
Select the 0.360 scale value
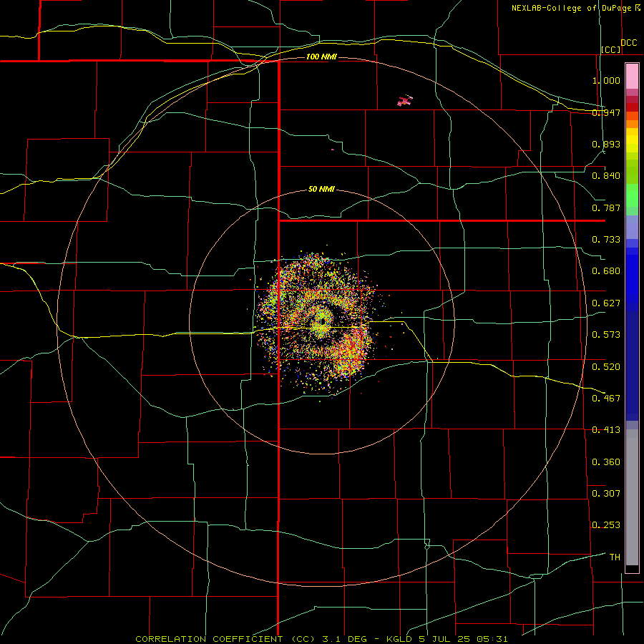(606, 462)
